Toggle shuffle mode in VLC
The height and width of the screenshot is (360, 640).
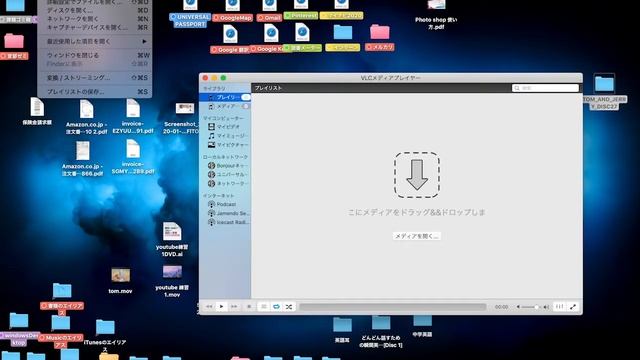coord(289,307)
